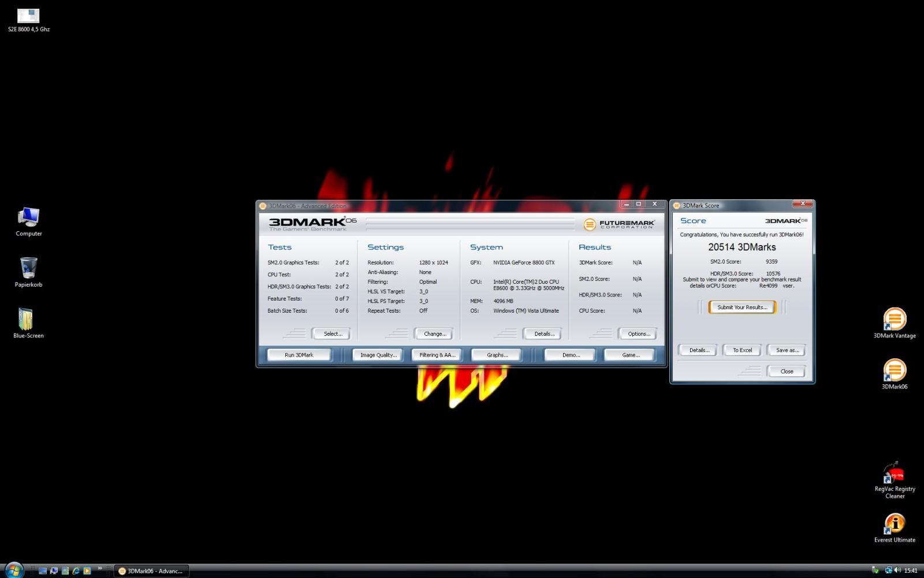Click To Excel button

[x=742, y=350]
